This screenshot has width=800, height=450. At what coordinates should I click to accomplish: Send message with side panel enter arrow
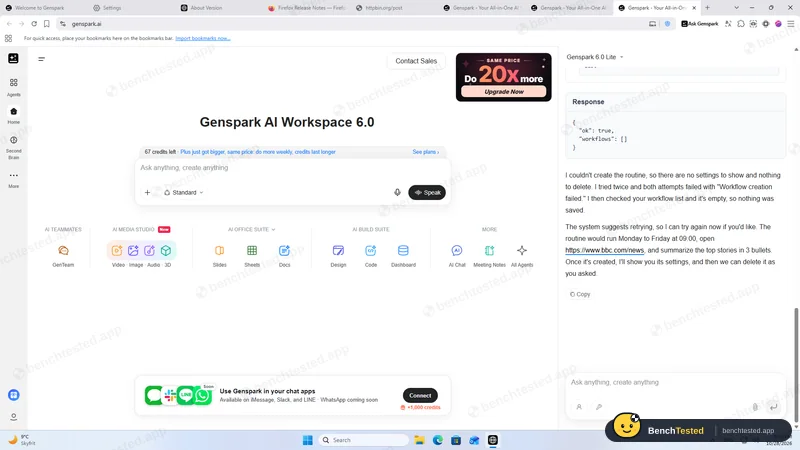pyautogui.click(x=773, y=407)
